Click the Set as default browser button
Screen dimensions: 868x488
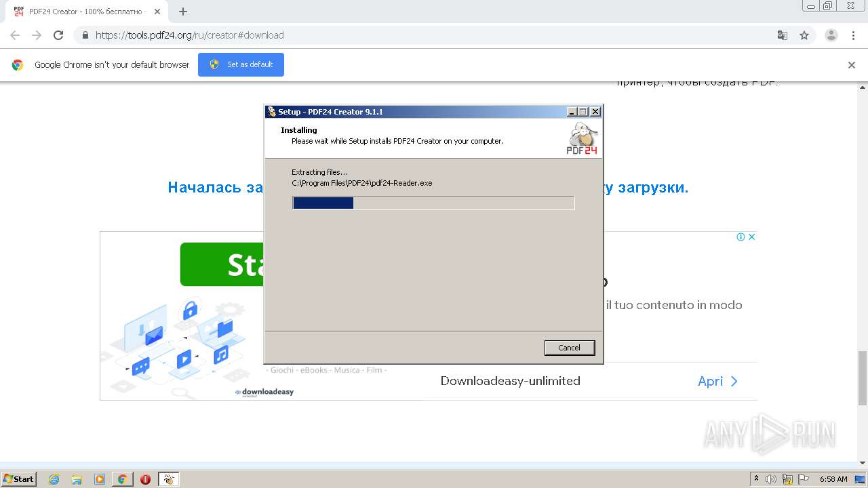pyautogui.click(x=241, y=64)
